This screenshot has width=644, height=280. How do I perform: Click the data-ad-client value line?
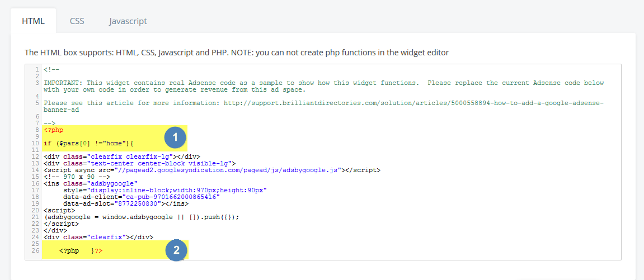pos(142,197)
